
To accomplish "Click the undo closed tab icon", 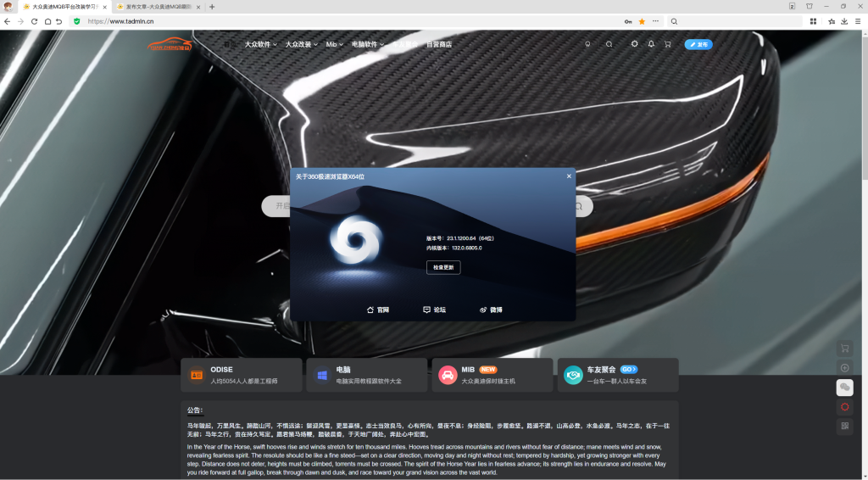I will point(58,21).
